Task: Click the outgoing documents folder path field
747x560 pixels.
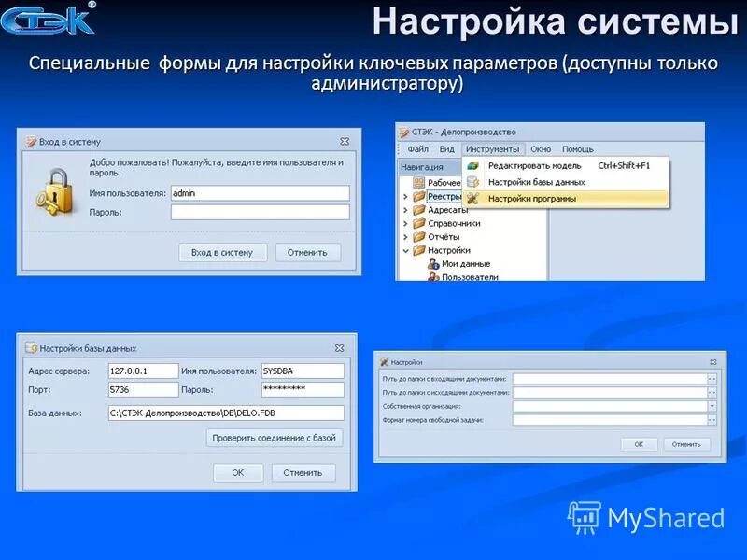Action: tap(610, 392)
